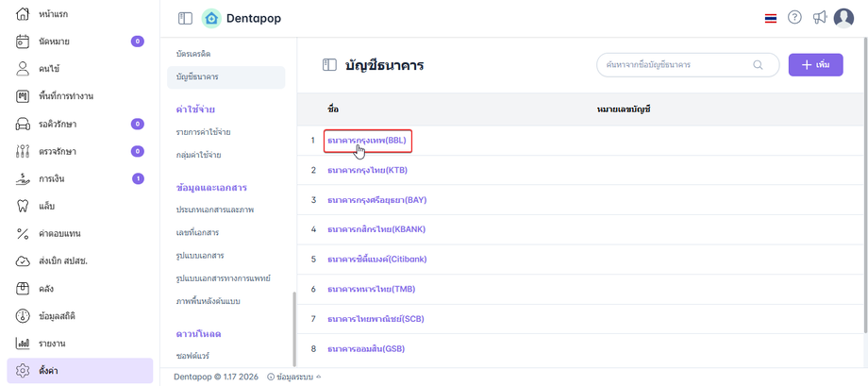Toggle the panel icon beside บัญชีธนาคาร heading
Image resolution: width=868 pixels, height=386 pixels.
click(x=329, y=65)
